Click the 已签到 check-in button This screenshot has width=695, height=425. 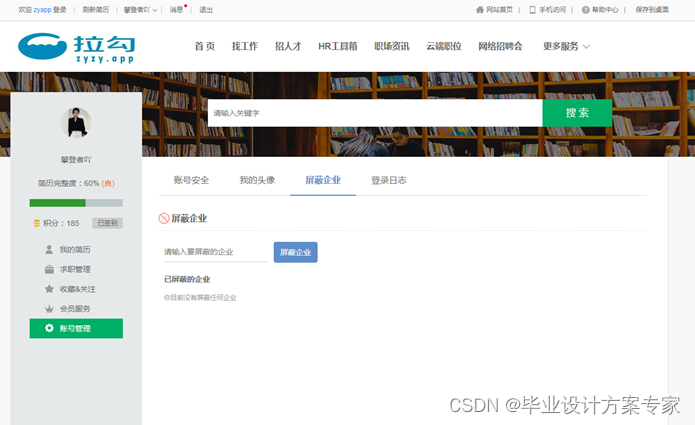click(107, 223)
